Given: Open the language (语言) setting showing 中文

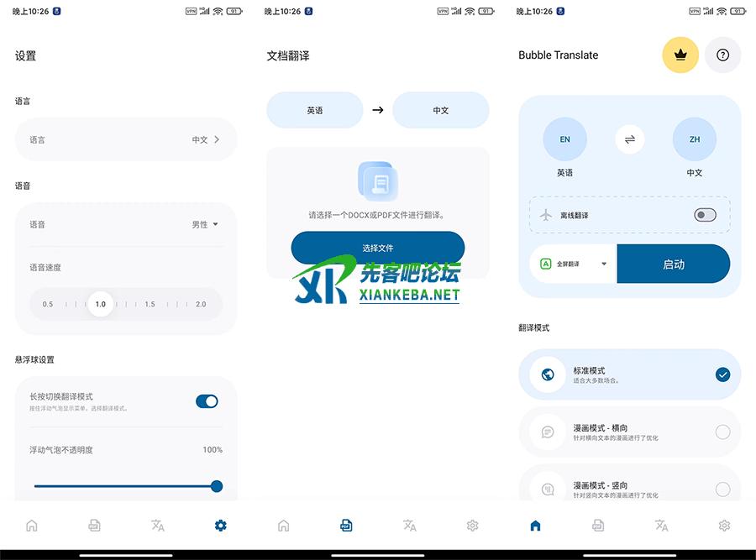Looking at the screenshot, I should point(126,139).
